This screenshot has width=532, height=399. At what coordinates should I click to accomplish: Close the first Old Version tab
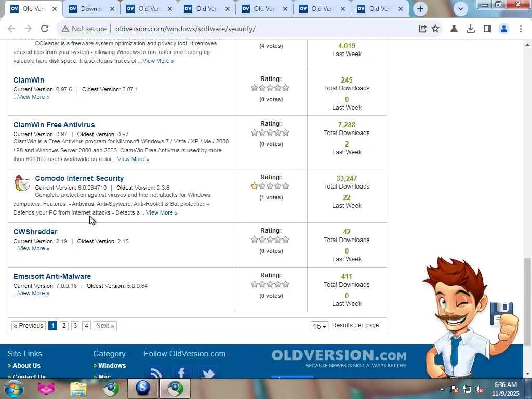tap(54, 9)
